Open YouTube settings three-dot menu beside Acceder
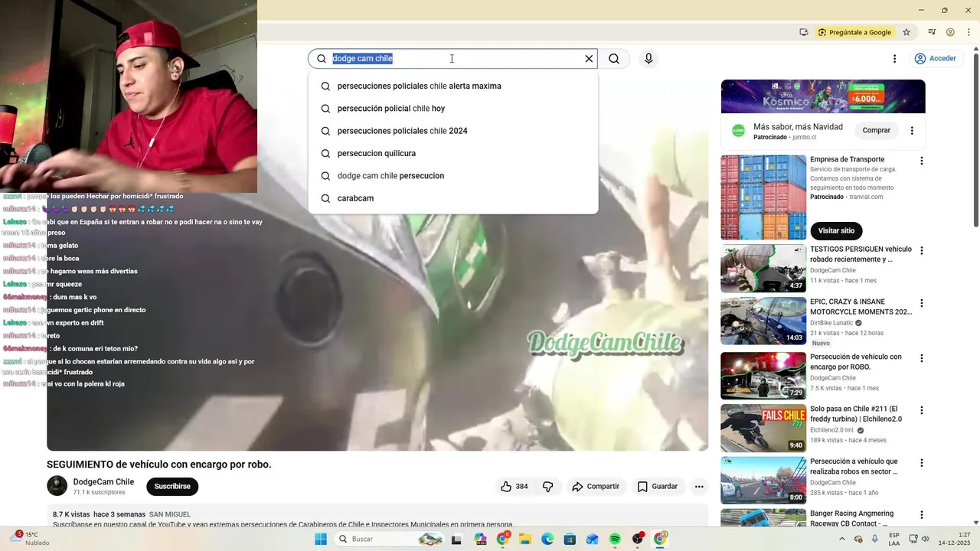 pyautogui.click(x=894, y=59)
